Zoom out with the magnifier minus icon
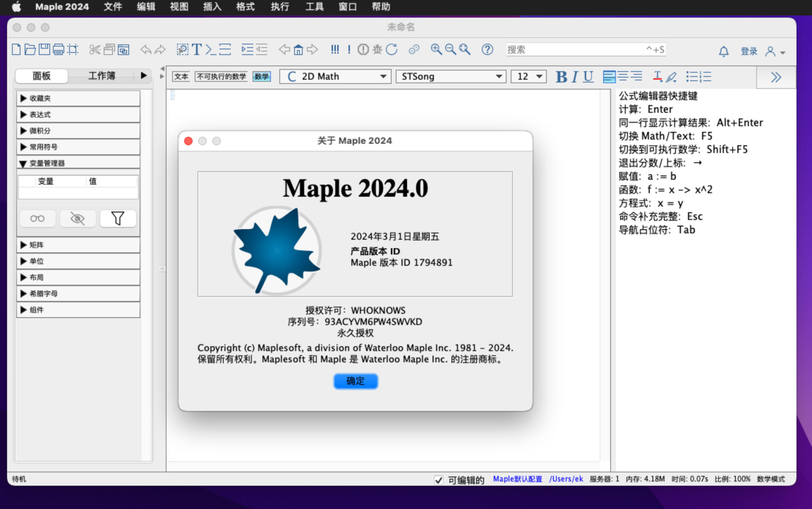Viewport: 812px width, 509px height. pyautogui.click(x=450, y=49)
